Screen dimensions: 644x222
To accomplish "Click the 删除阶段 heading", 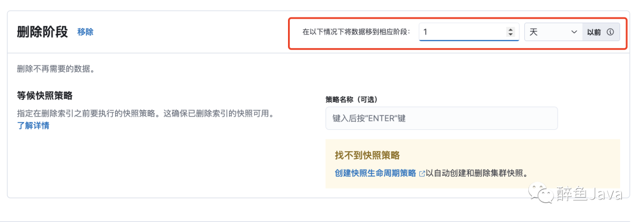I will 42,32.
